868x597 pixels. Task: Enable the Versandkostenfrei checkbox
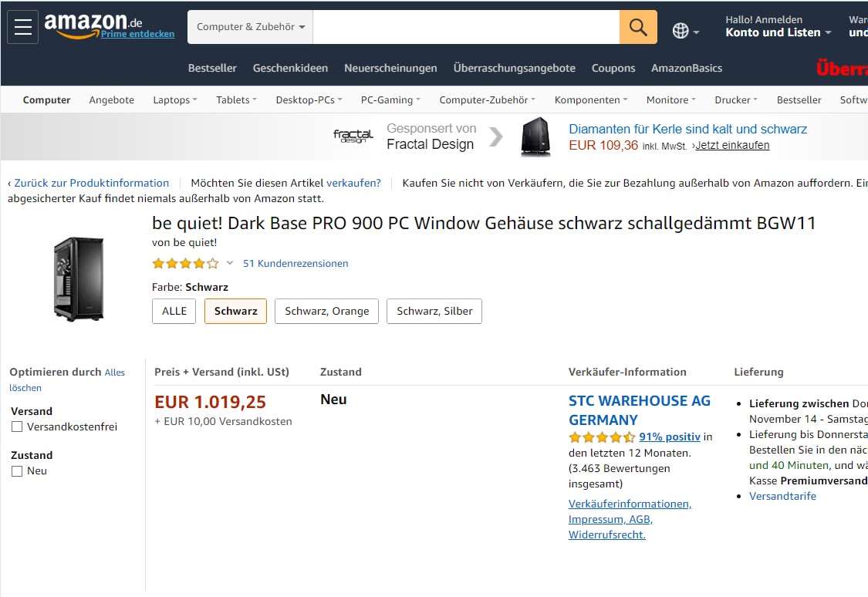[x=17, y=427]
